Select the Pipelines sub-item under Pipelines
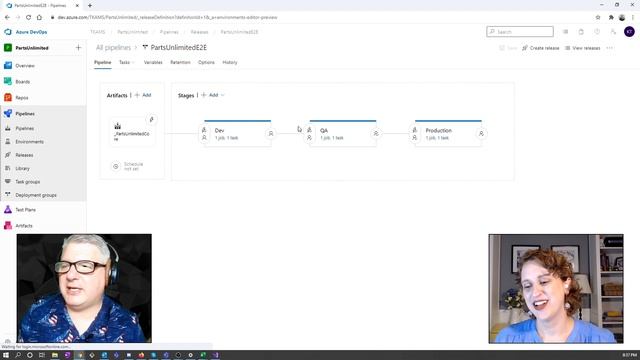Viewport: 640px width, 360px height. [x=24, y=128]
